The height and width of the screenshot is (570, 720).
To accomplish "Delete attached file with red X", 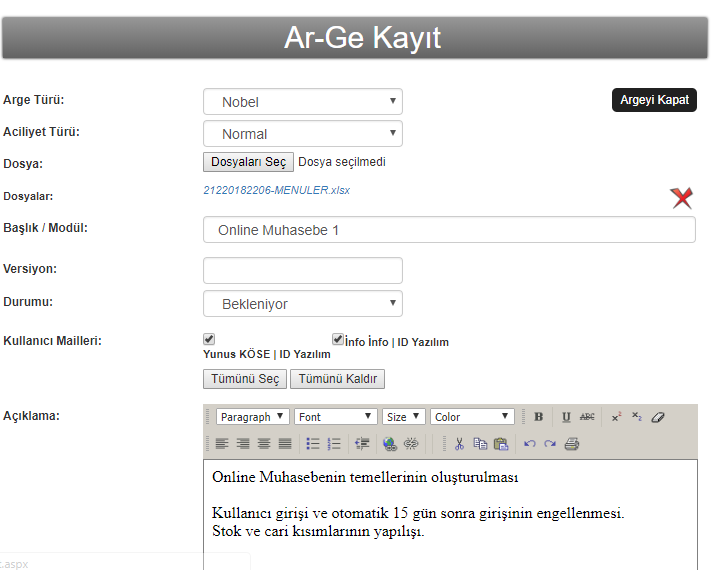I will [x=682, y=198].
